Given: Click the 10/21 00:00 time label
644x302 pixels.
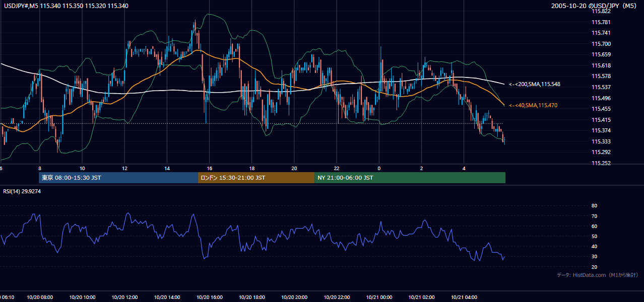Looking at the screenshot, I should 378,297.
